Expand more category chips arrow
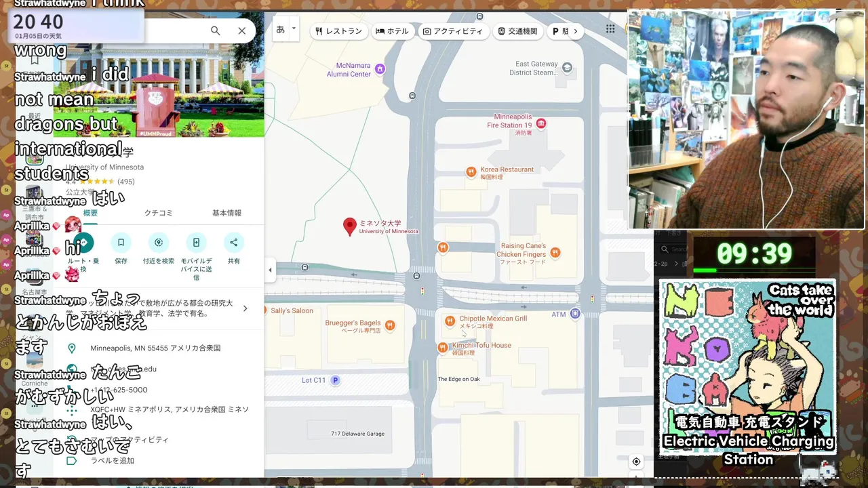Screen dimensions: 868x488 [576, 31]
